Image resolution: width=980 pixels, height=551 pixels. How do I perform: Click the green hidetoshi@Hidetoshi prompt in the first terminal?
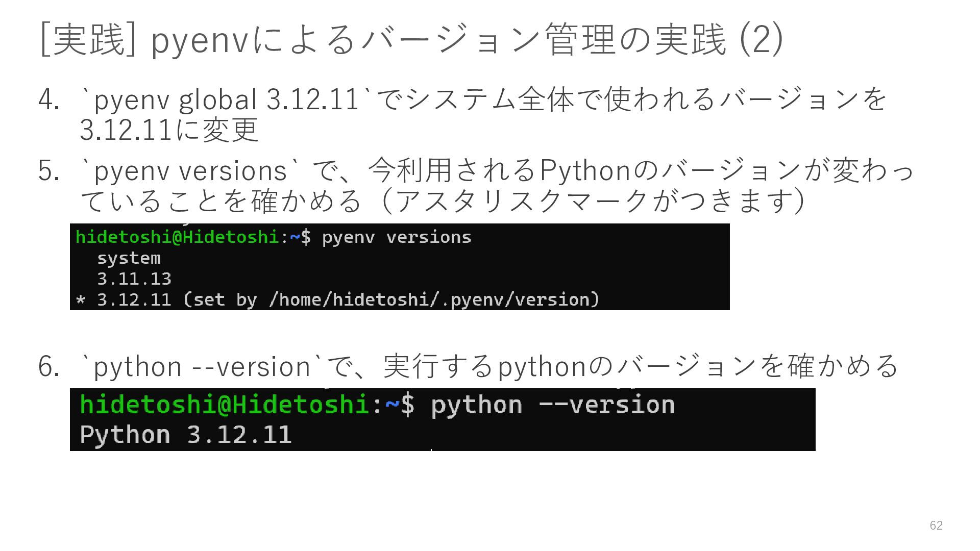point(177,237)
